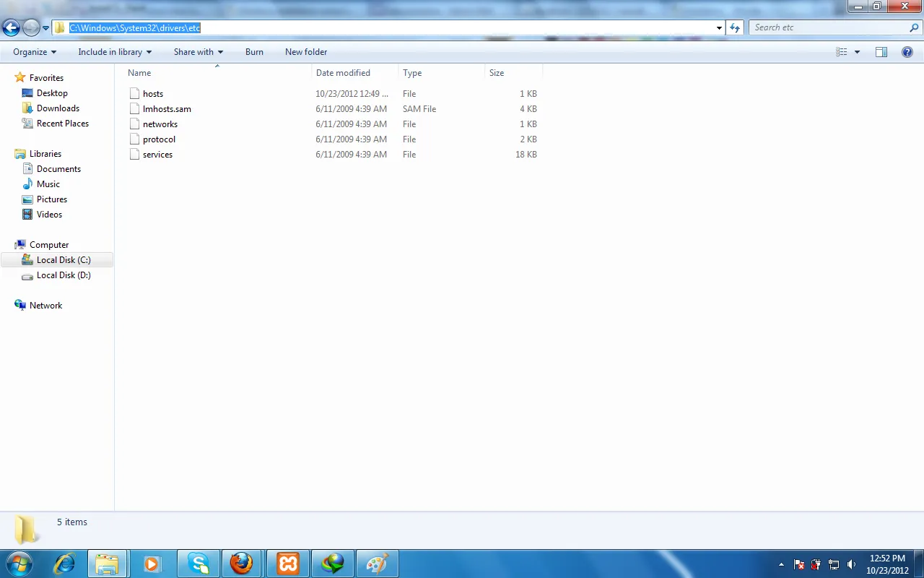Click the protocol file icon
924x578 pixels.
[x=134, y=139]
